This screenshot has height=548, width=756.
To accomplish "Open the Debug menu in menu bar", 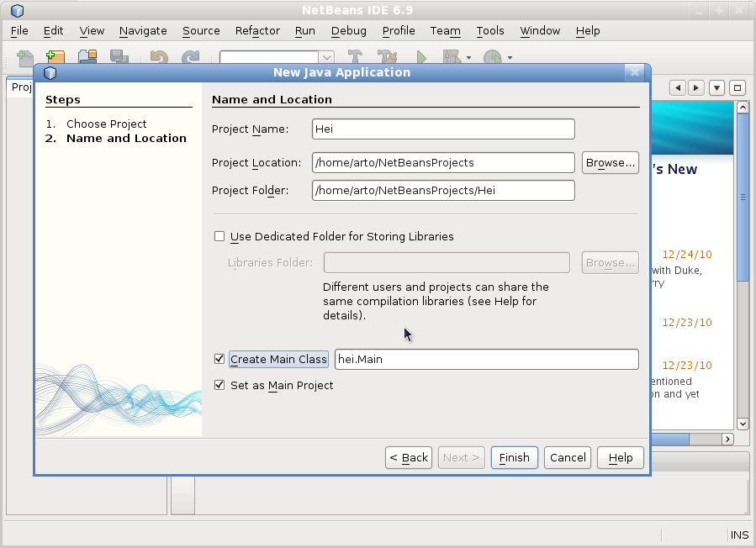I will coord(349,31).
